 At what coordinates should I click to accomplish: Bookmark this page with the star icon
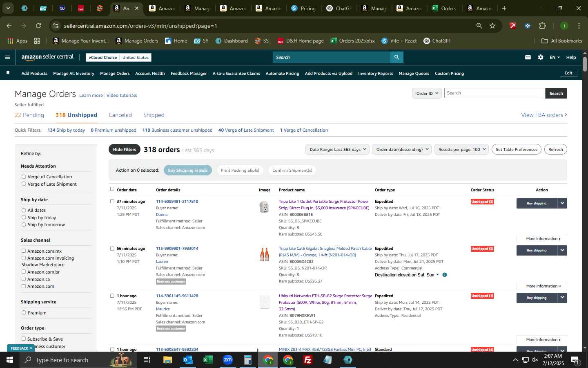point(492,26)
